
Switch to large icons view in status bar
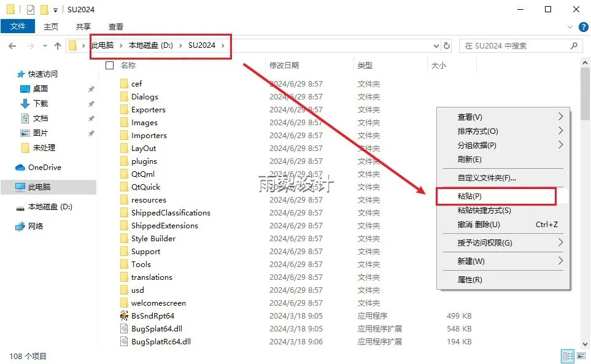click(x=581, y=356)
